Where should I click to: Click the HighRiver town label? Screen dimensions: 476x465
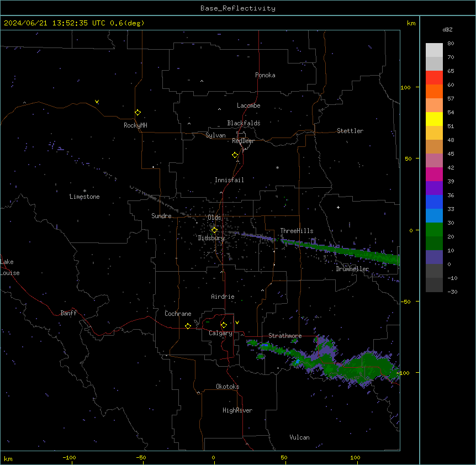tap(237, 410)
